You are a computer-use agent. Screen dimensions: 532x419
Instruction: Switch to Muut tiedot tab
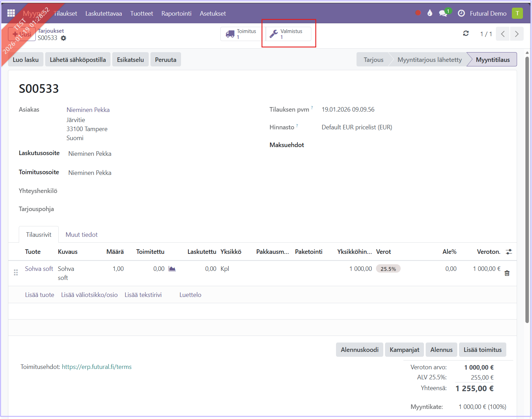tap(82, 235)
